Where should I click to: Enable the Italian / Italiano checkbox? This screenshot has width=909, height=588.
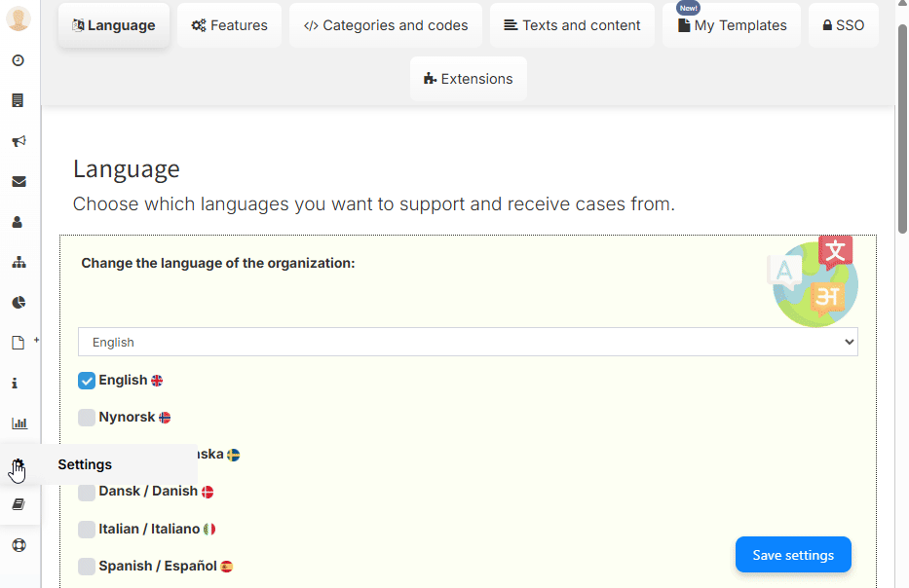pyautogui.click(x=87, y=529)
